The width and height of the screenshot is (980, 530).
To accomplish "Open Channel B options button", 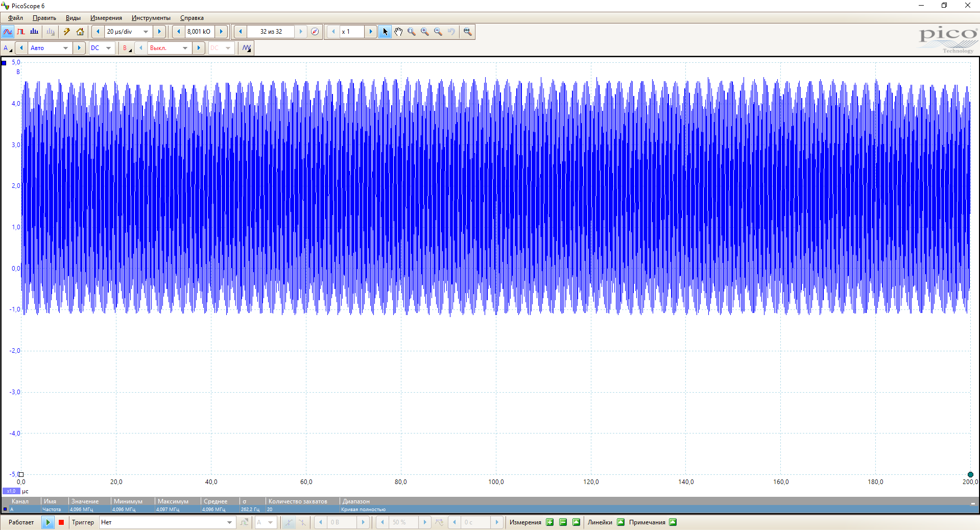I will tap(126, 48).
